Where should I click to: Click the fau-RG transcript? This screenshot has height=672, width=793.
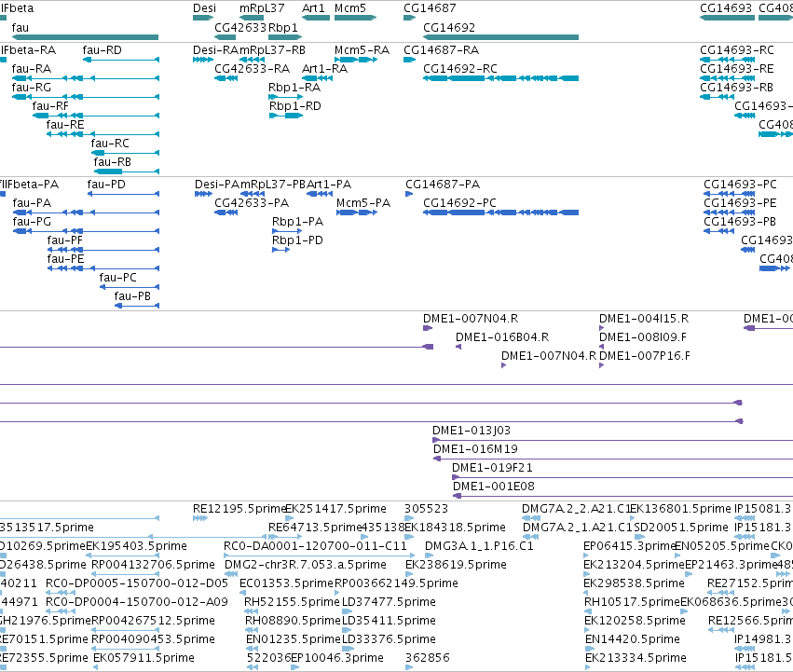(86, 97)
